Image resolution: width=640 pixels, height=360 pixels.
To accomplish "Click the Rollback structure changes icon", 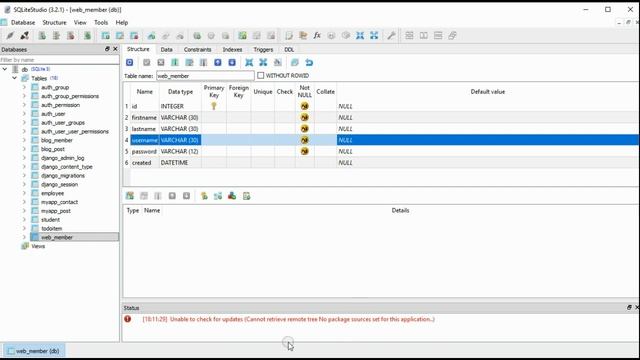I will pyautogui.click(x=161, y=62).
